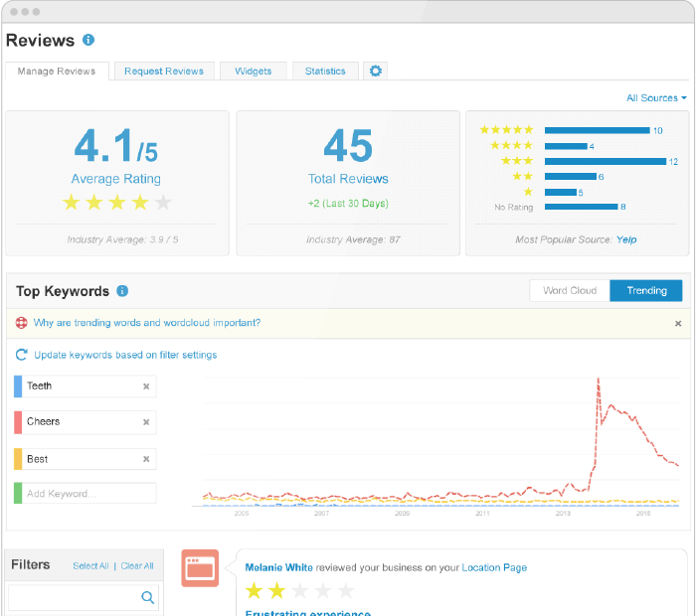Remove the Cheers keyword with its X
696x616 pixels.
[146, 422]
